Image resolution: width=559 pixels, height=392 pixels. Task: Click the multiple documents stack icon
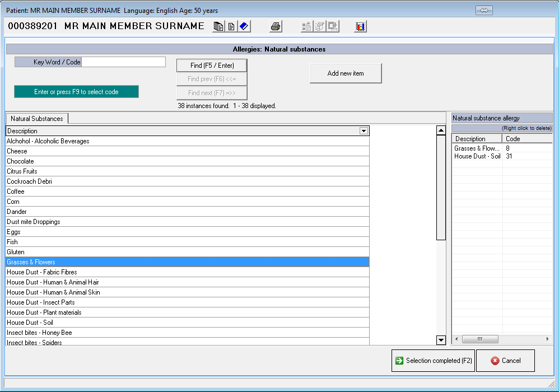click(218, 26)
